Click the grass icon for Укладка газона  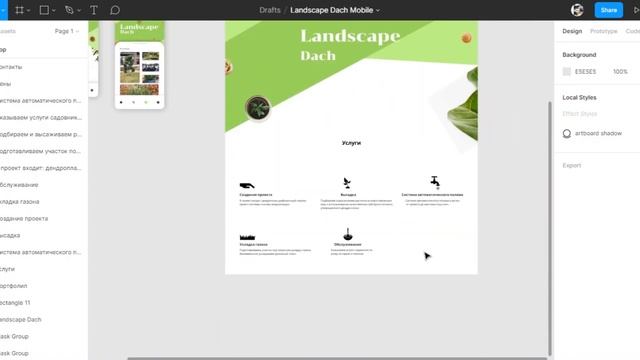[247, 237]
